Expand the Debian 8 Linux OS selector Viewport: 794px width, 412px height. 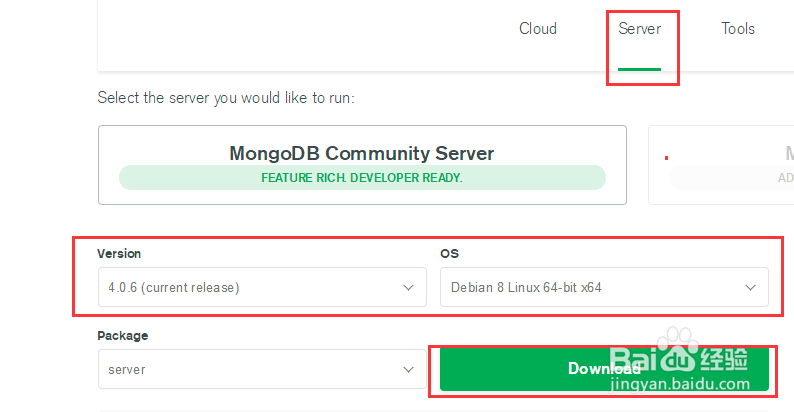pyautogui.click(x=590, y=288)
